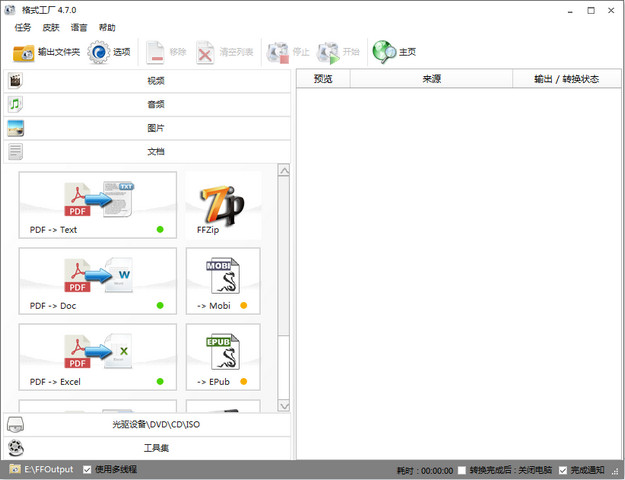The height and width of the screenshot is (480, 625).
Task: Click the Output / Status (输出/转换状态) header
Action: click(566, 79)
